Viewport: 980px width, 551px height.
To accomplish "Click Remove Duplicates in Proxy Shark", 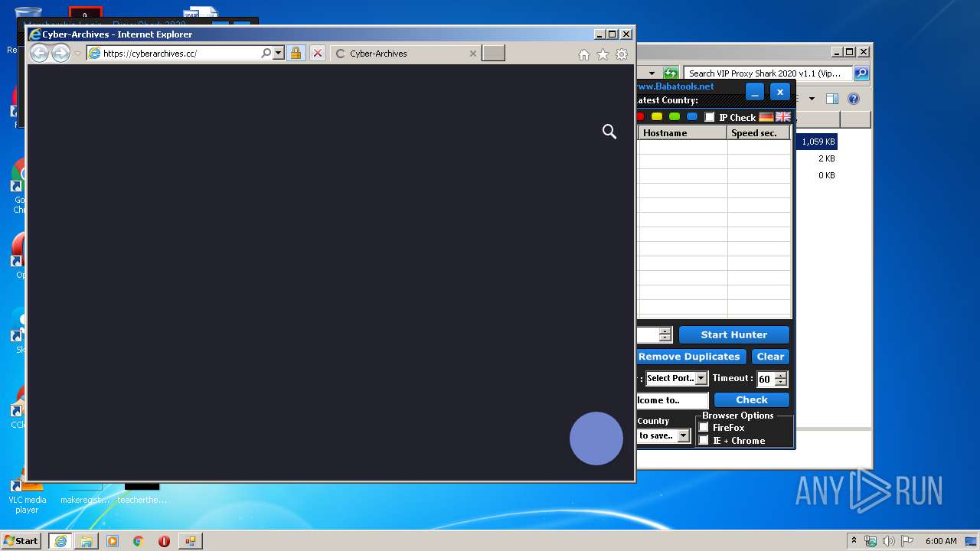I will click(x=689, y=357).
